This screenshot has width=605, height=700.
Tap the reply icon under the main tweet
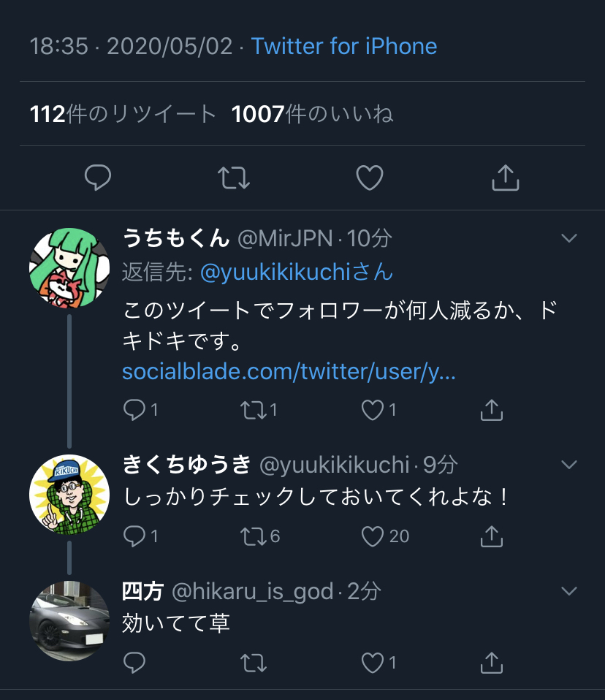98,178
